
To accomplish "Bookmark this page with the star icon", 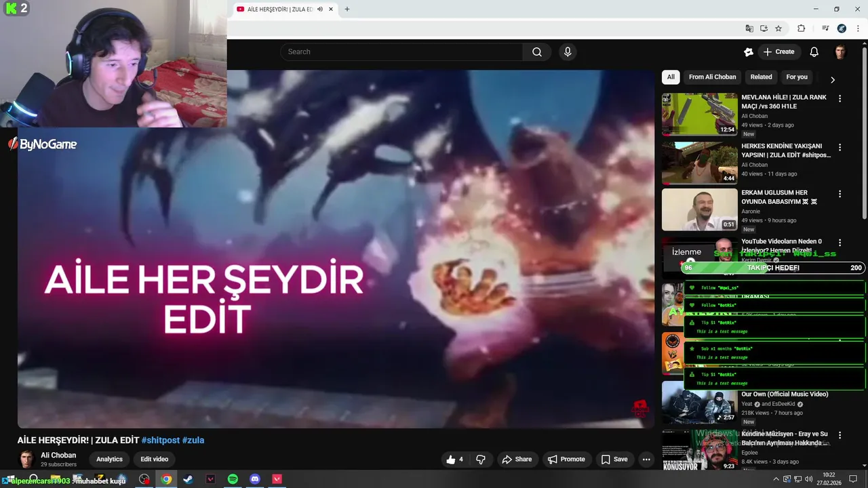I will coord(778,28).
